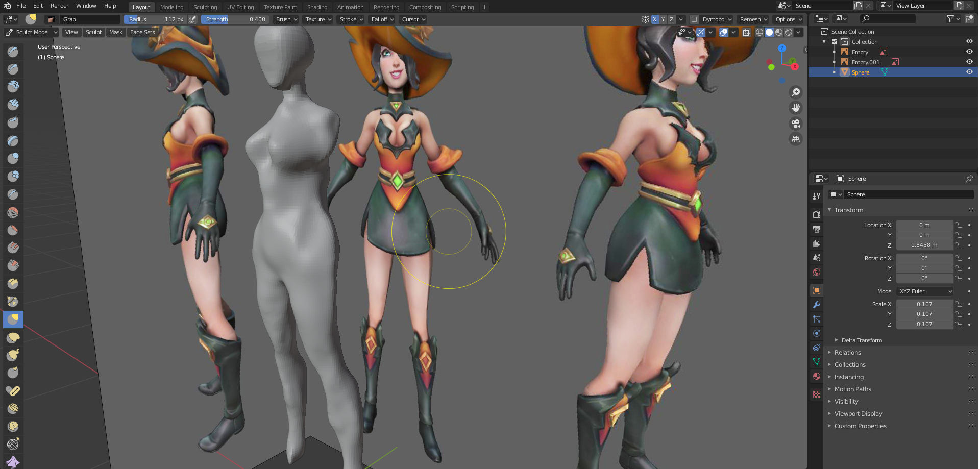This screenshot has width=980, height=469.
Task: Switch to the Sculpting workspace tab
Action: pyautogui.click(x=205, y=7)
